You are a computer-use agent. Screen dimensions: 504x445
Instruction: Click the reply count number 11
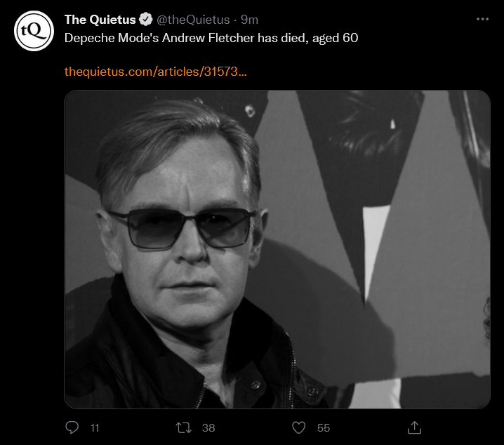[95, 427]
